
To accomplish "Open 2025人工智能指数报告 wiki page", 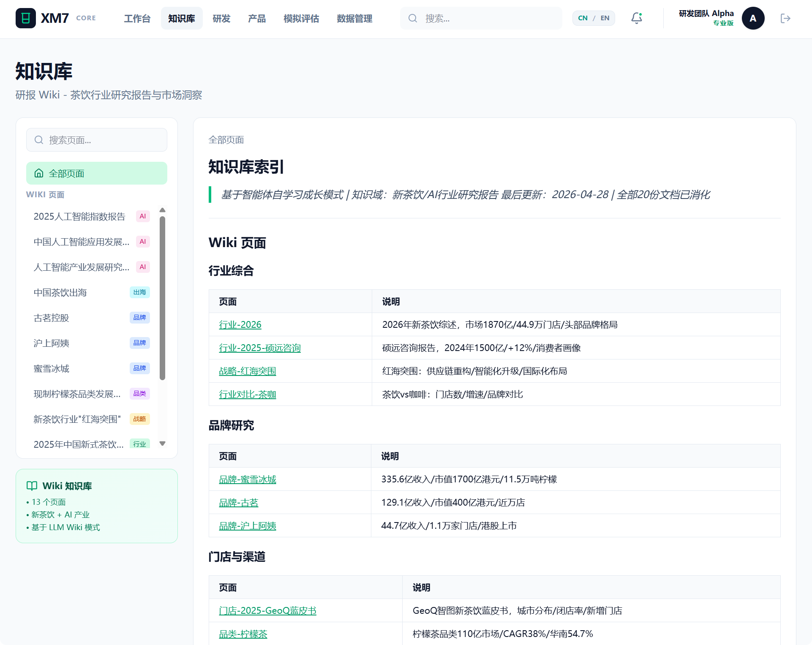I will [x=91, y=216].
